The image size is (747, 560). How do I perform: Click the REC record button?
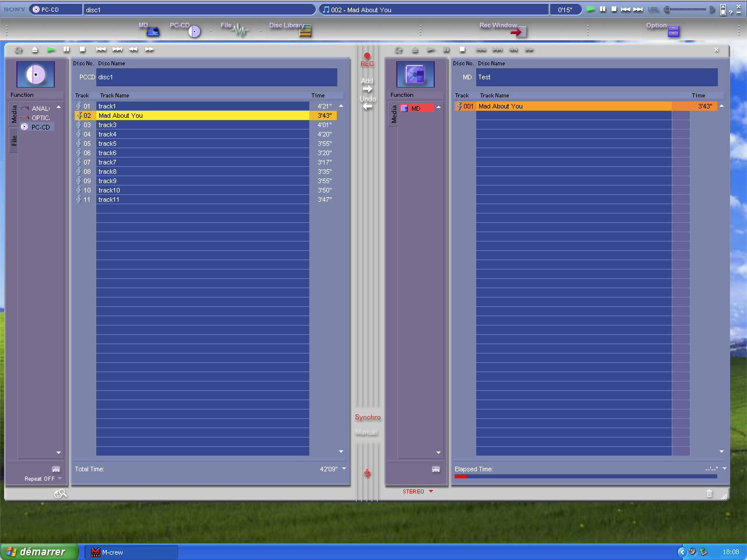coord(367,60)
